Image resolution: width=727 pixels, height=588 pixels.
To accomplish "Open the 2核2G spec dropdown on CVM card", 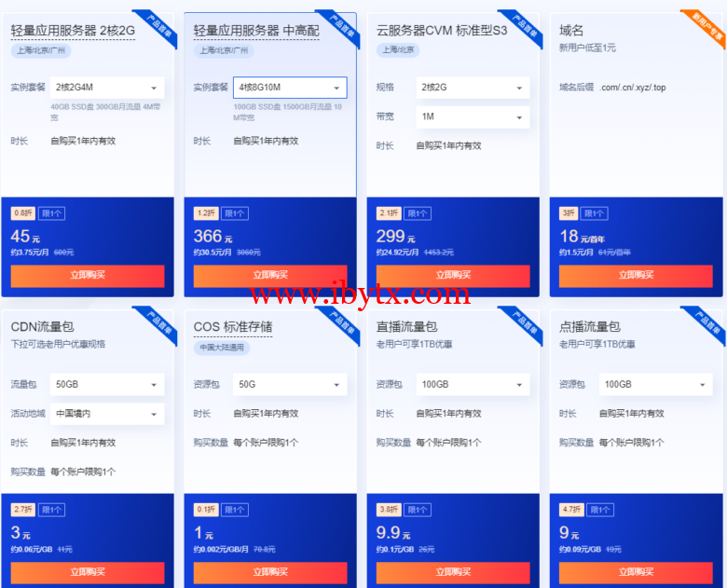I will tap(473, 88).
